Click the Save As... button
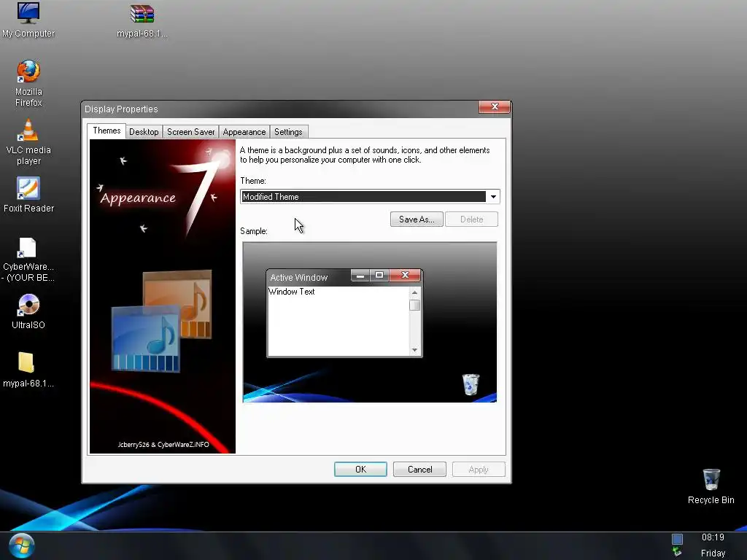The image size is (747, 560). click(417, 219)
